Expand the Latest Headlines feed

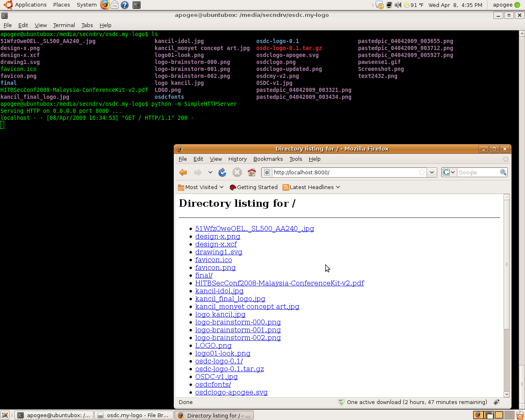click(311, 187)
